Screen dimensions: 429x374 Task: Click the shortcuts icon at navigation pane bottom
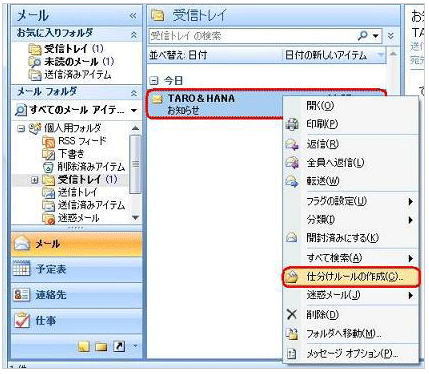[119, 347]
